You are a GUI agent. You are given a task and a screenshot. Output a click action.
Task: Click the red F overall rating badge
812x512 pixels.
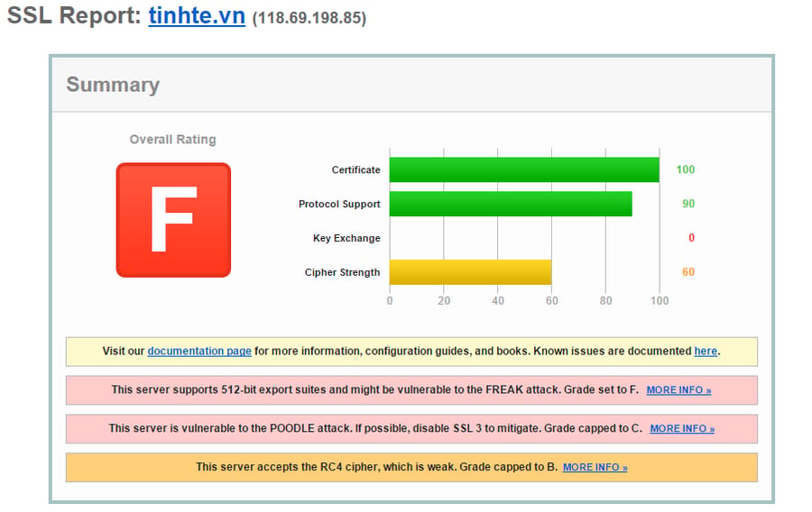[x=173, y=220]
